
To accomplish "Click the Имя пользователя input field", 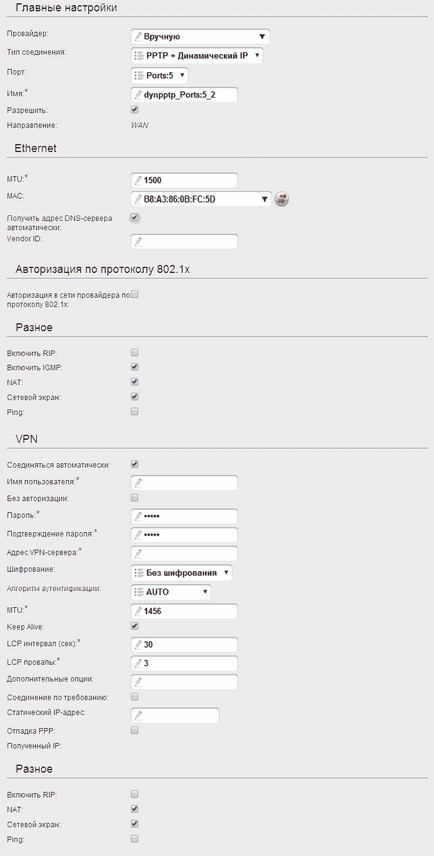I will pyautogui.click(x=185, y=483).
